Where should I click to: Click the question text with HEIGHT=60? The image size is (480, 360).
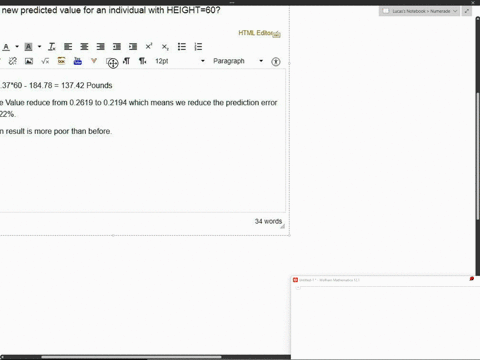110,10
